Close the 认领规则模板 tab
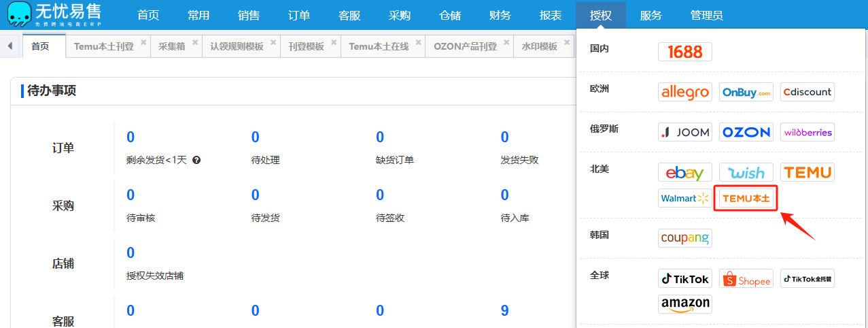Image resolution: width=868 pixels, height=328 pixels. coord(273,42)
